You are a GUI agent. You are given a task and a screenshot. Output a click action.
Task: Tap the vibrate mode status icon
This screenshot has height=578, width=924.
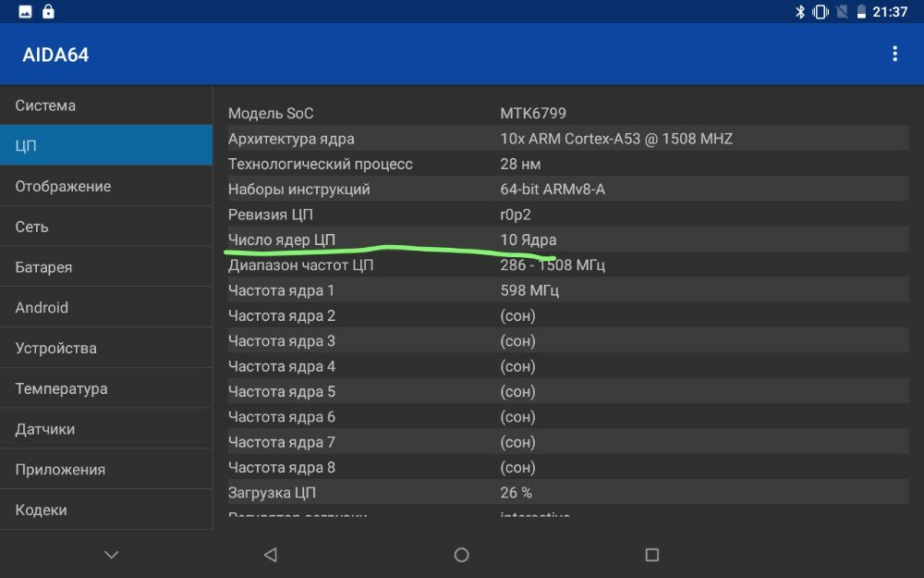click(820, 12)
